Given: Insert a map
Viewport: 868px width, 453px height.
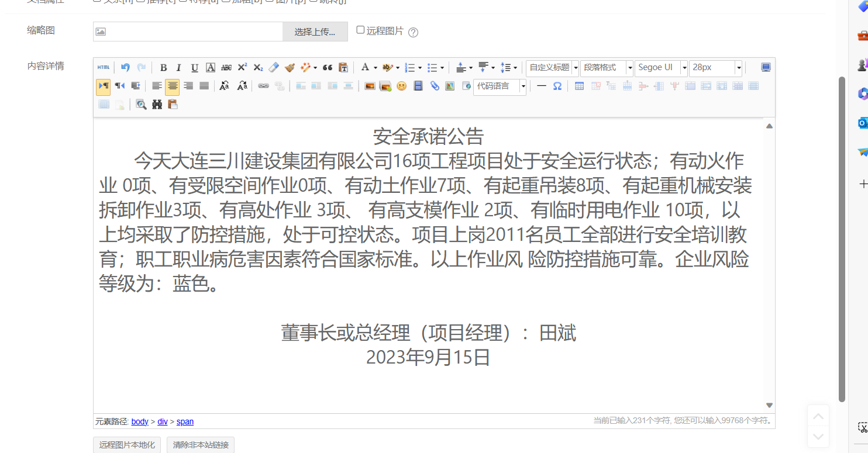Looking at the screenshot, I should 450,86.
